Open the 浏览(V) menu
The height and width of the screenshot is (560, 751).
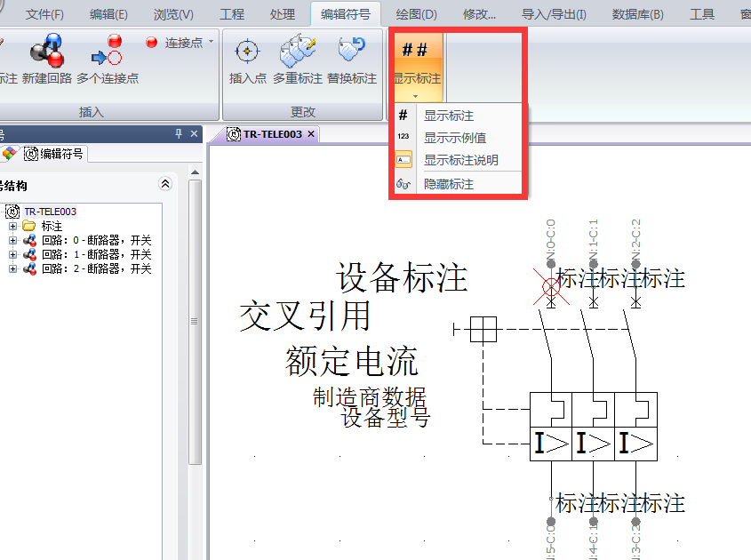click(x=173, y=14)
